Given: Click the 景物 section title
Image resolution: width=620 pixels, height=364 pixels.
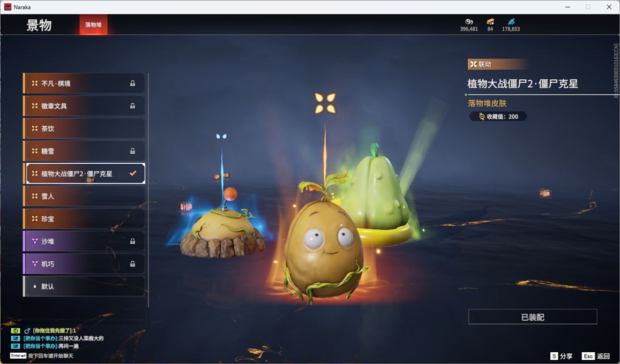Looking at the screenshot, I should 39,25.
